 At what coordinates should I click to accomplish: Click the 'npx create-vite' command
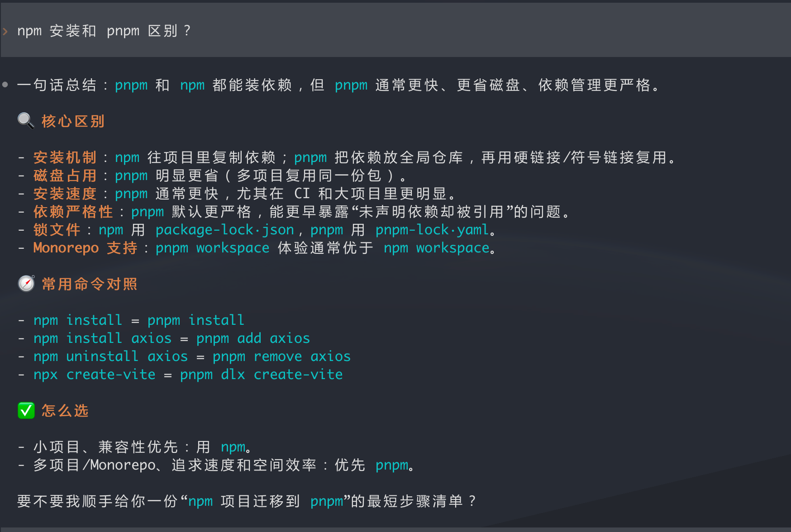(x=94, y=375)
